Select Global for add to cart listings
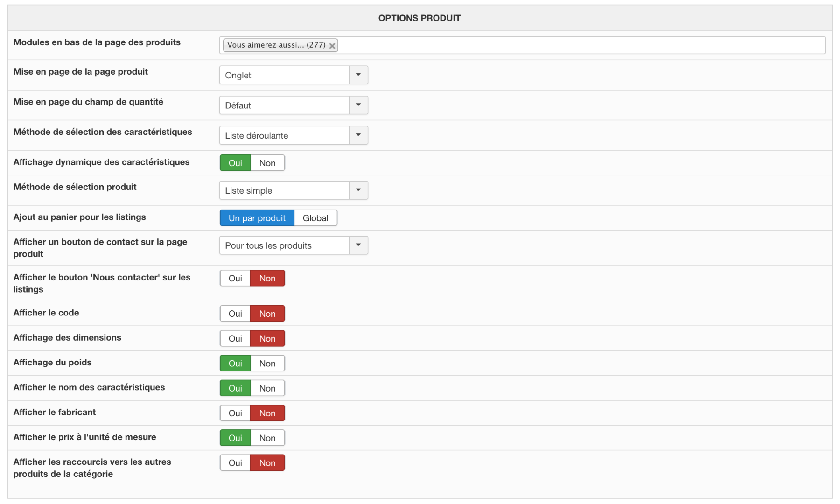840x504 pixels. coord(315,218)
